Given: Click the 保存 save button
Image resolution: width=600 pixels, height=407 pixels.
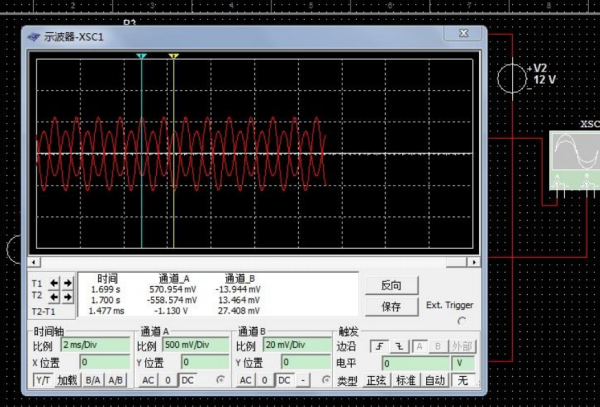Looking at the screenshot, I should tap(391, 307).
